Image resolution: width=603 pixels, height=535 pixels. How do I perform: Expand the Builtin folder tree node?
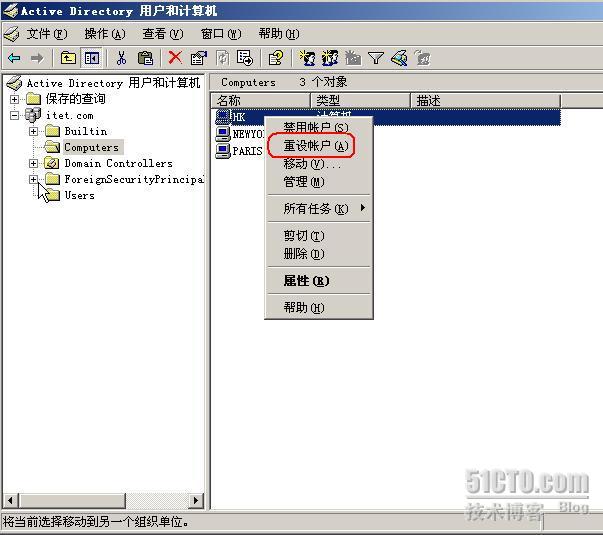click(x=34, y=131)
